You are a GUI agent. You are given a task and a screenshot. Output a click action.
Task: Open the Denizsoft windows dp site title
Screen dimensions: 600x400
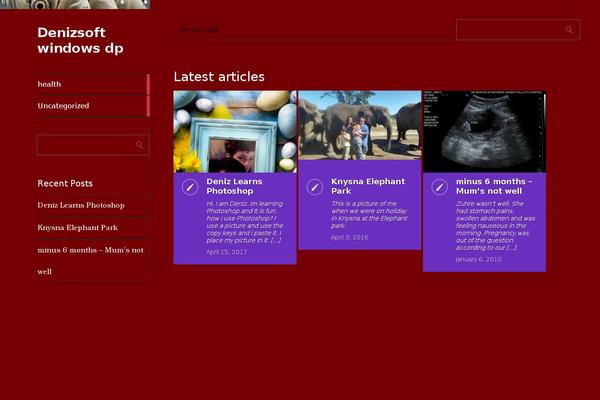(x=80, y=40)
